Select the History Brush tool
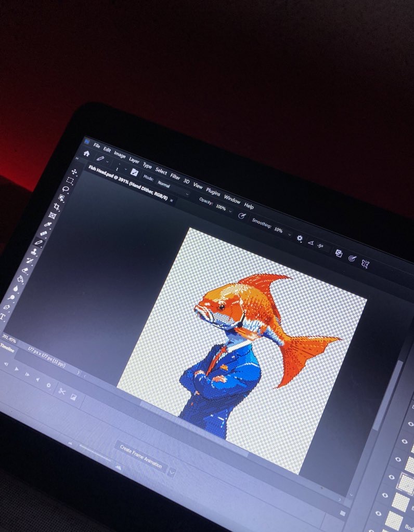414x532 pixels. click(x=30, y=261)
